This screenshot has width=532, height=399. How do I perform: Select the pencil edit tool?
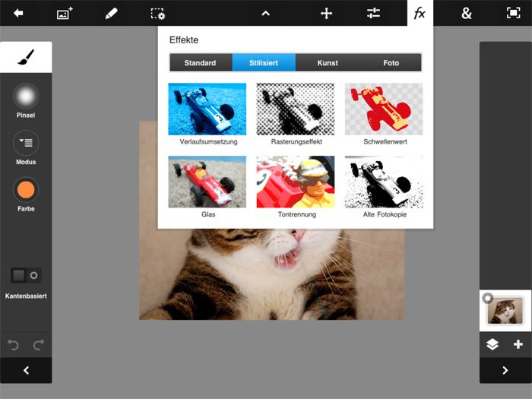(x=111, y=13)
